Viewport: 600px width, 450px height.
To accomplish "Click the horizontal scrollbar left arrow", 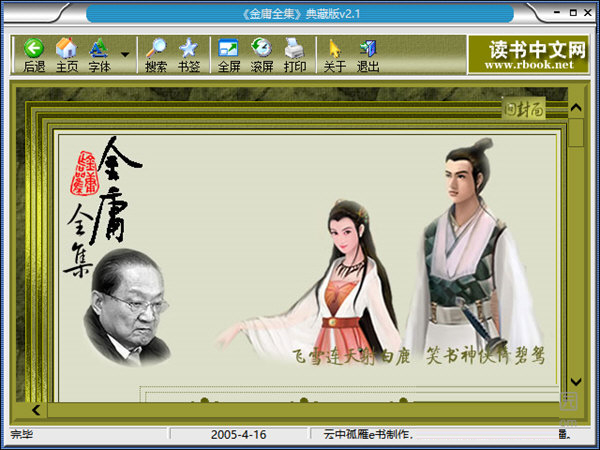I will click(36, 410).
